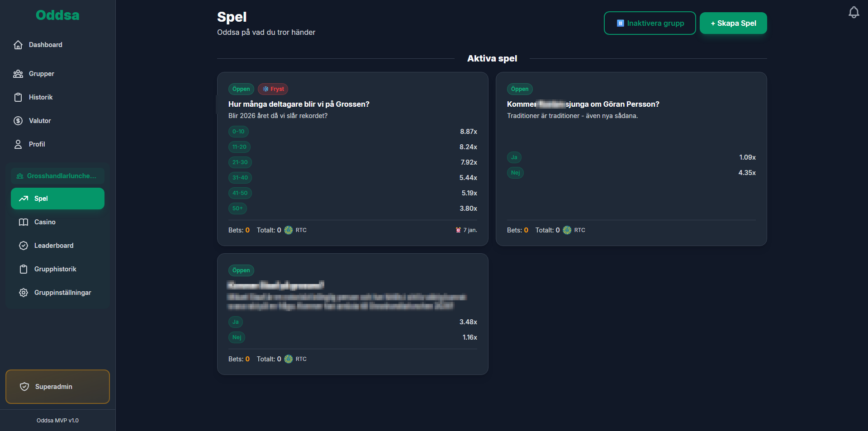The height and width of the screenshot is (431, 868).
Task: Open the Superadmin panel
Action: 57,387
